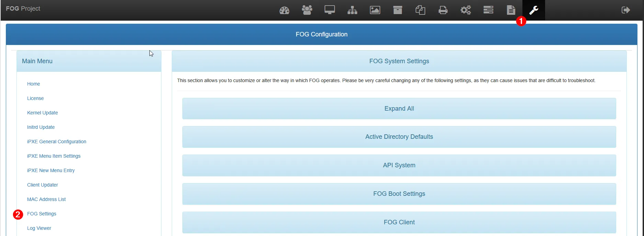This screenshot has width=644, height=236.
Task: Open Hosts via monitor icon
Action: [x=329, y=10]
